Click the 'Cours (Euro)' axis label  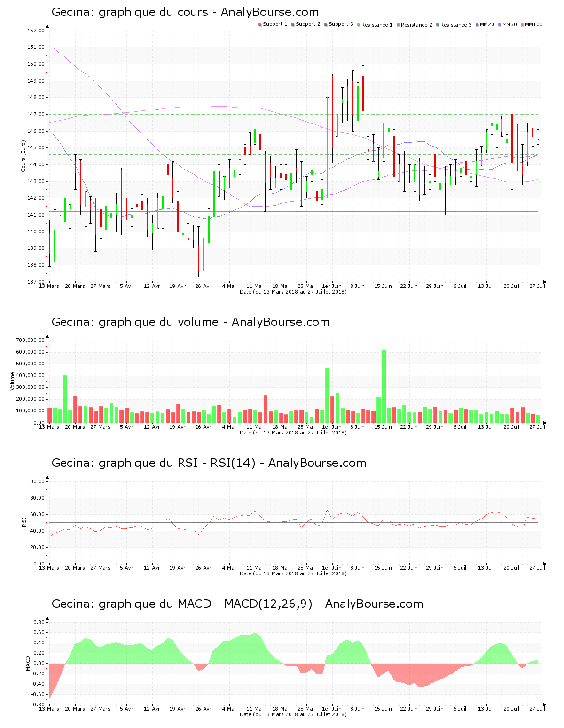pos(23,156)
